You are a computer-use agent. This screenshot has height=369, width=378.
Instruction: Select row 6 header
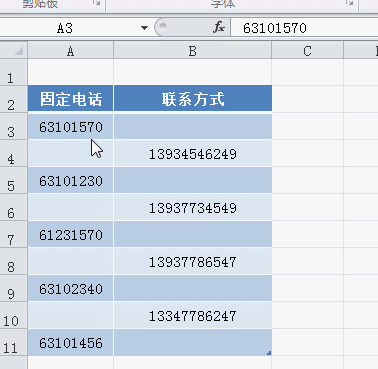pyautogui.click(x=13, y=207)
